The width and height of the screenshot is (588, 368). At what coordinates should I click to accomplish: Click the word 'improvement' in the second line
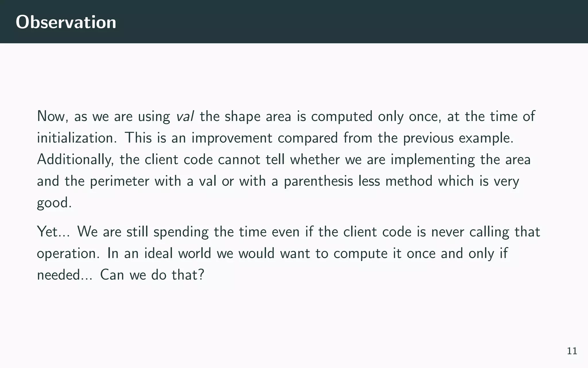click(232, 138)
